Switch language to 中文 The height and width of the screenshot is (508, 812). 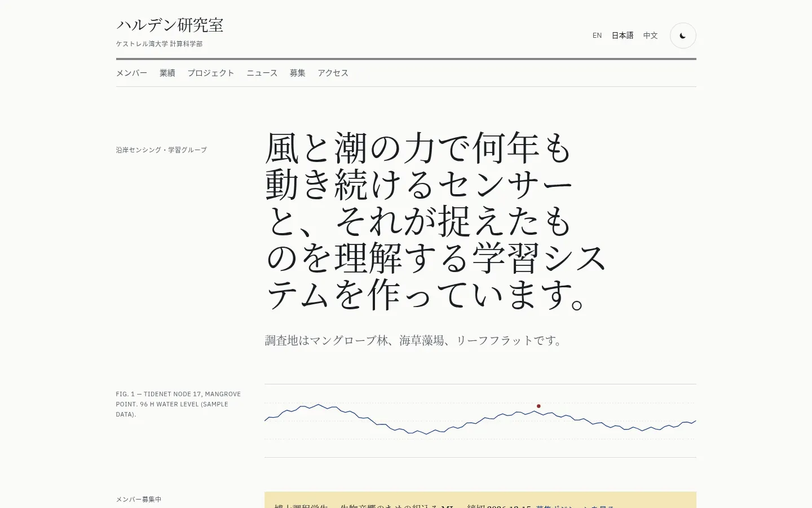coord(651,36)
